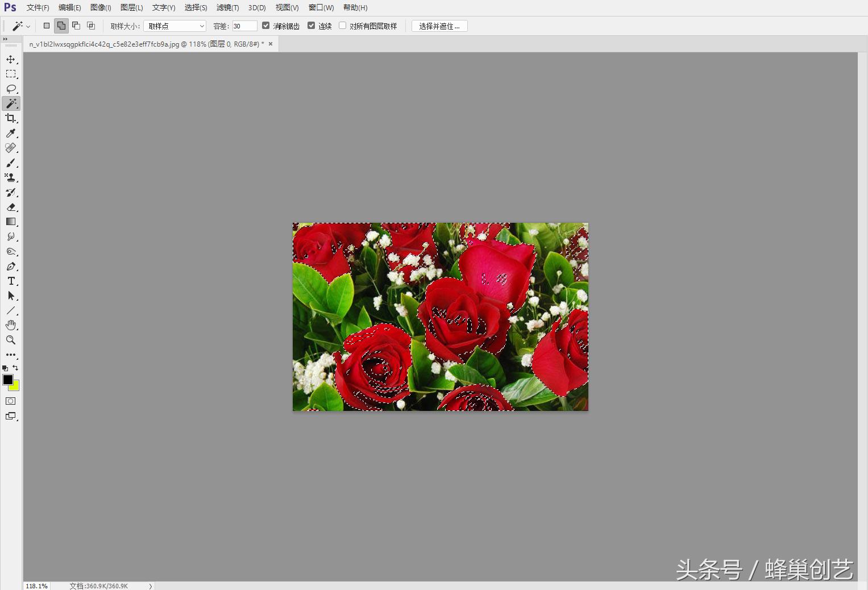Click the 选择并遮住 button
This screenshot has height=590, width=868.
click(x=439, y=26)
